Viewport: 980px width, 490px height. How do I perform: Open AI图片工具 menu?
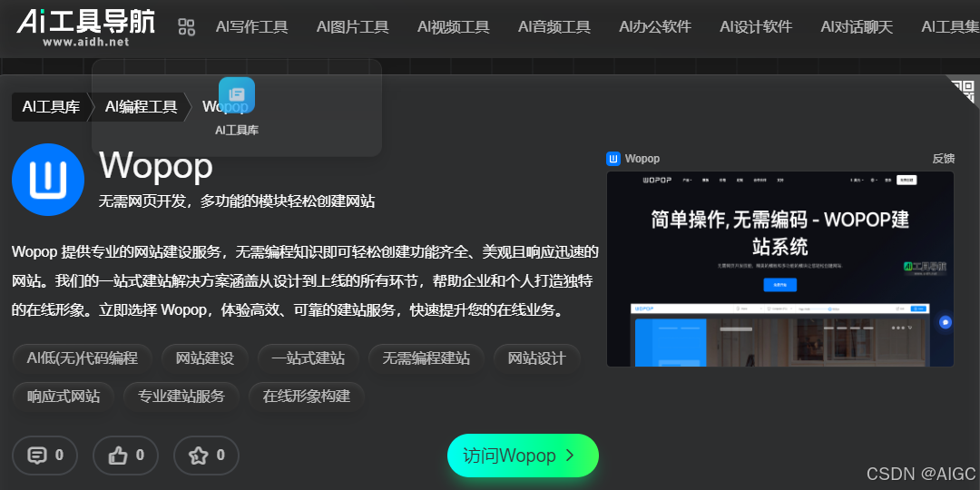pyautogui.click(x=352, y=27)
